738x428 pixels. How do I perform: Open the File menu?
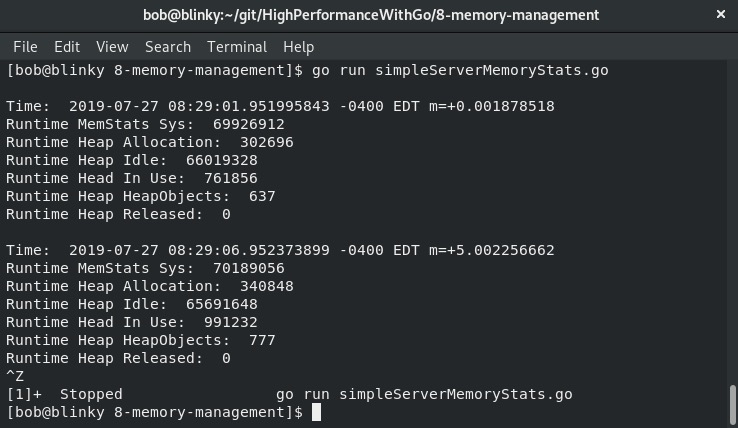click(25, 47)
